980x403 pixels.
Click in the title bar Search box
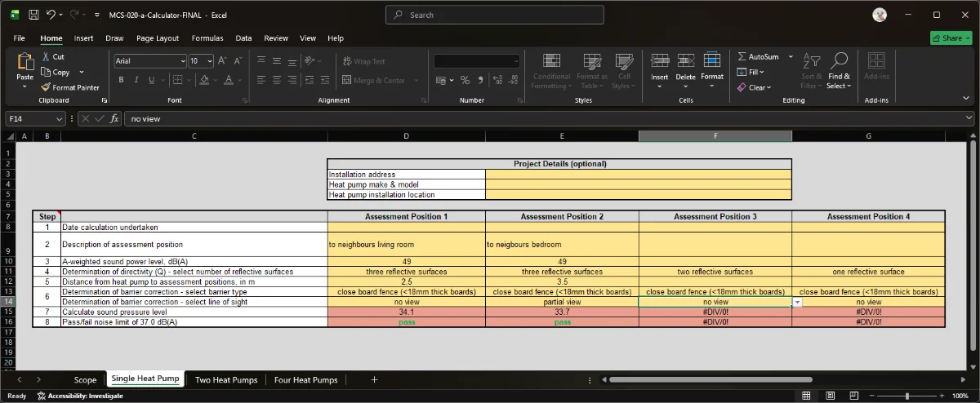point(495,15)
